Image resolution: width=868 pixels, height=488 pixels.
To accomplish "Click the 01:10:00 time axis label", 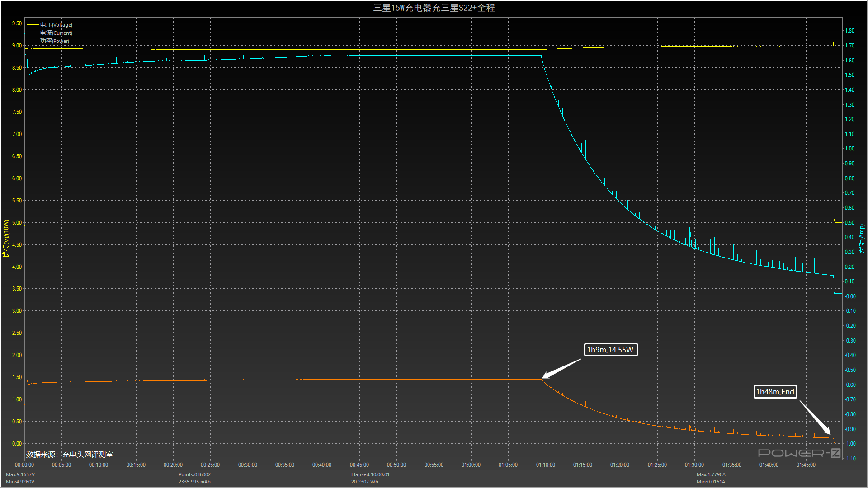I will (x=546, y=465).
